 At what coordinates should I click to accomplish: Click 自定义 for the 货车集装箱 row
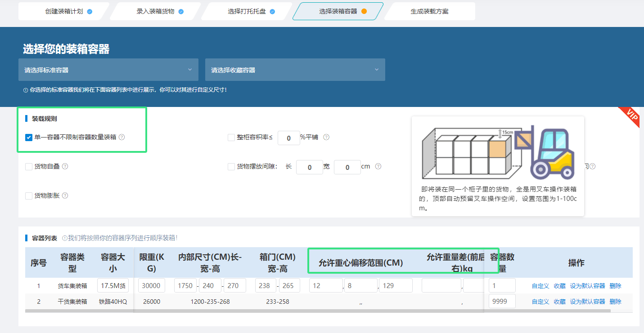click(x=540, y=286)
